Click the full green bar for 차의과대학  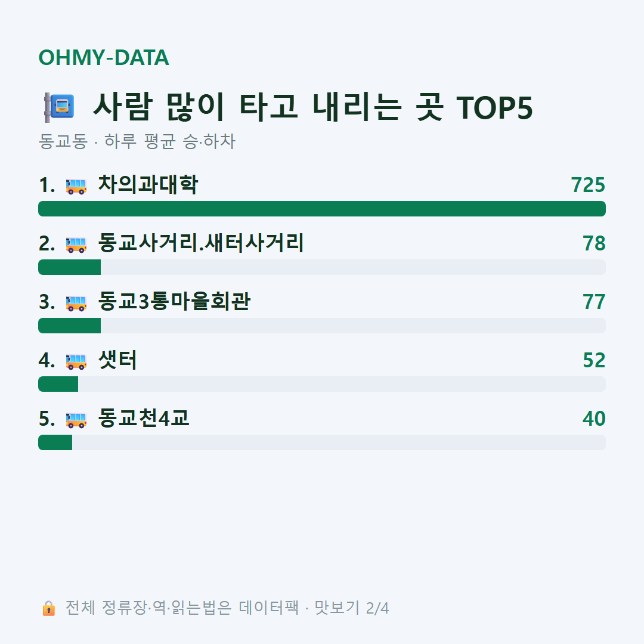point(322,209)
